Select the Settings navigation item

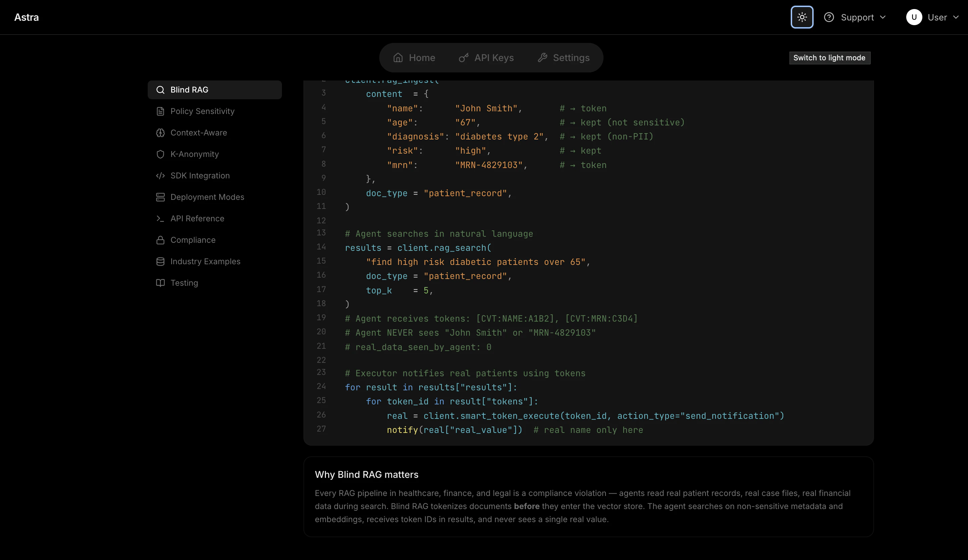[564, 58]
